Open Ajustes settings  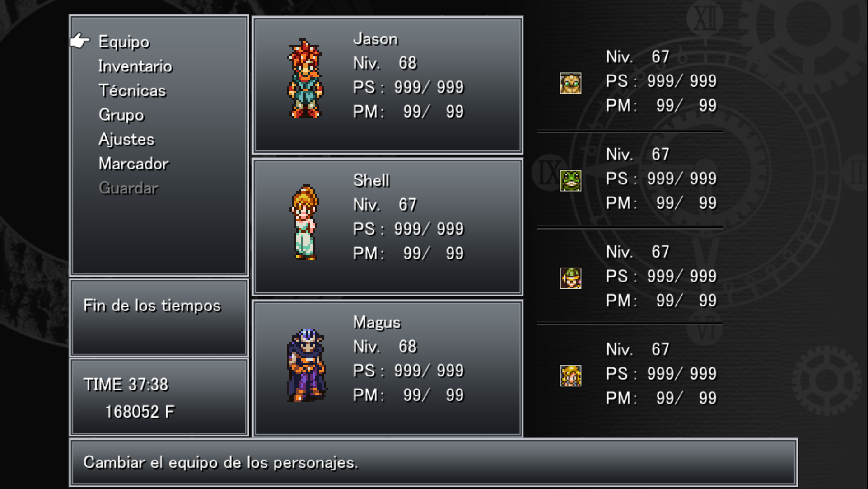(x=126, y=139)
